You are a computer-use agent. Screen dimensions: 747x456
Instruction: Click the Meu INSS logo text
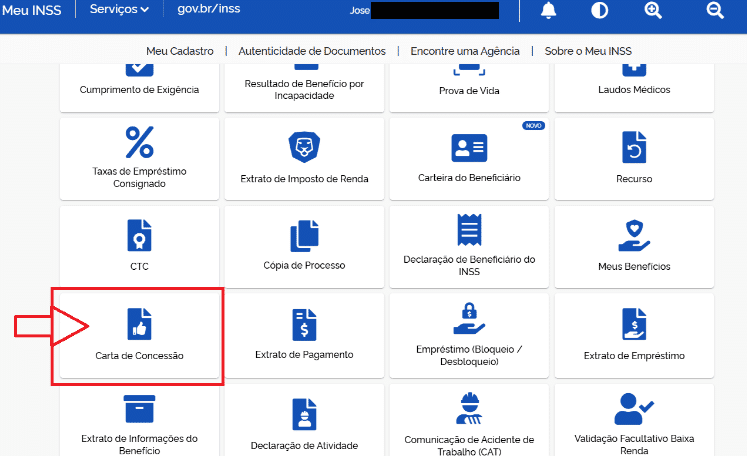pyautogui.click(x=31, y=9)
